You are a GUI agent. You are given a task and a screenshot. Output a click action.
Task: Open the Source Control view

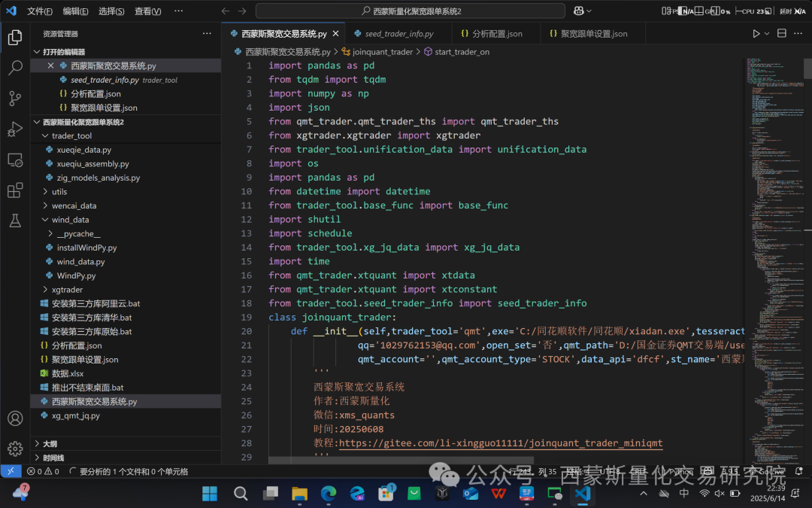(15, 99)
